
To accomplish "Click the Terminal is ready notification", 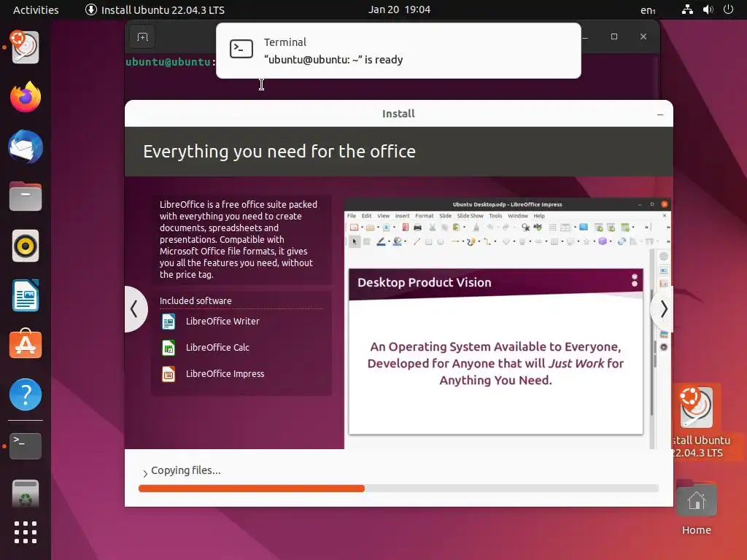I will [x=398, y=50].
